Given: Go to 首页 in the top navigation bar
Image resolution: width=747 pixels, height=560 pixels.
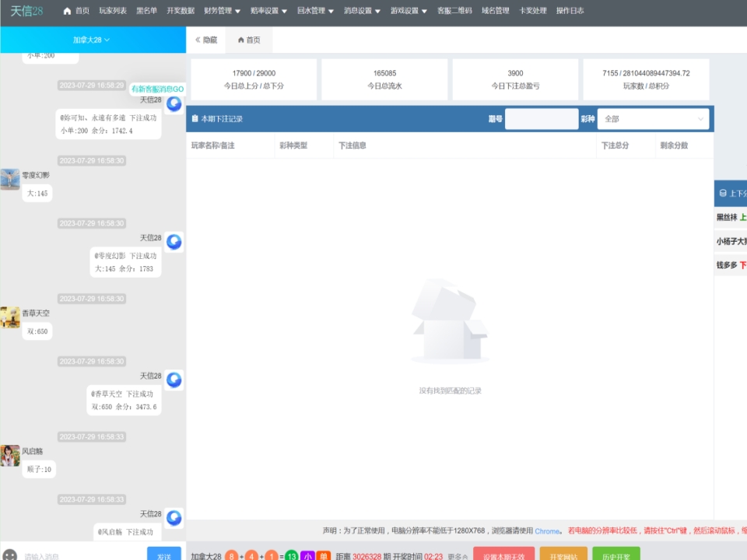Looking at the screenshot, I should (x=76, y=11).
